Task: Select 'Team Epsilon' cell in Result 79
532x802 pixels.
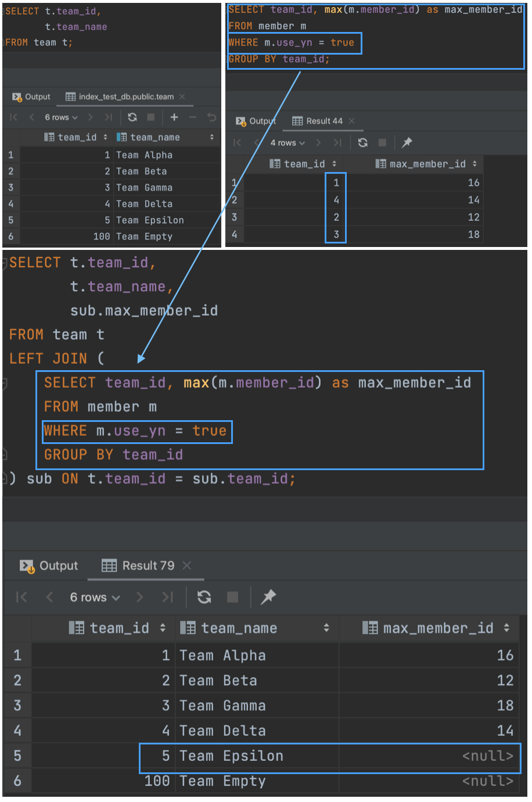Action: coord(257,756)
